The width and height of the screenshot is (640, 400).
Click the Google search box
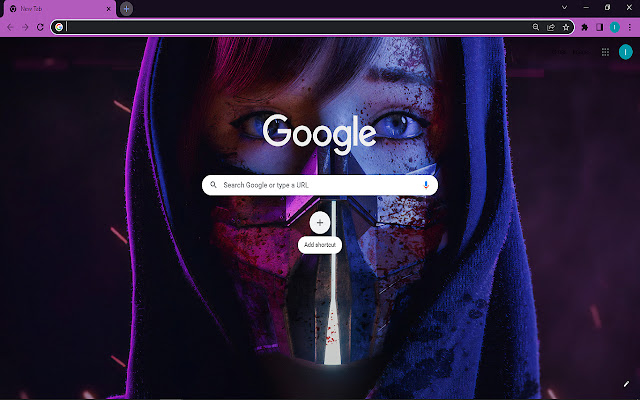(320, 185)
